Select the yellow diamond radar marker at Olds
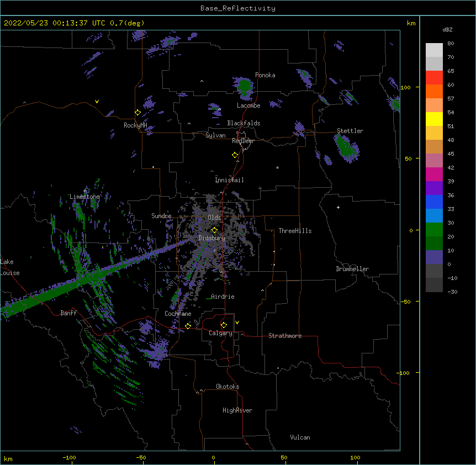This screenshot has height=465, width=476. tap(214, 230)
